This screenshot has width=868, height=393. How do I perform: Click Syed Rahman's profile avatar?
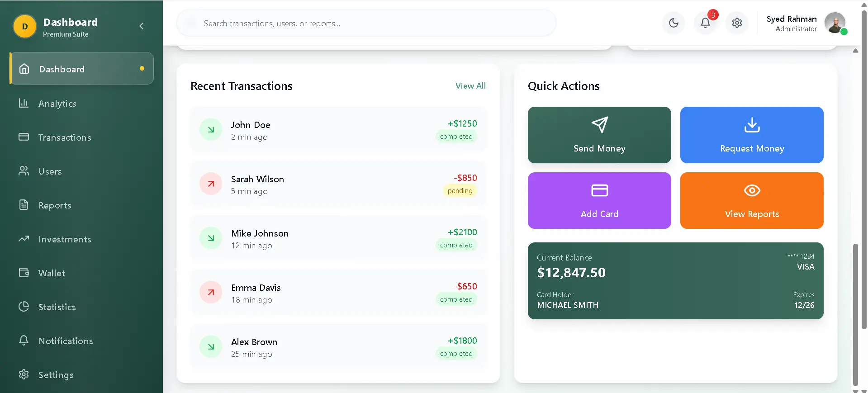[x=835, y=23]
